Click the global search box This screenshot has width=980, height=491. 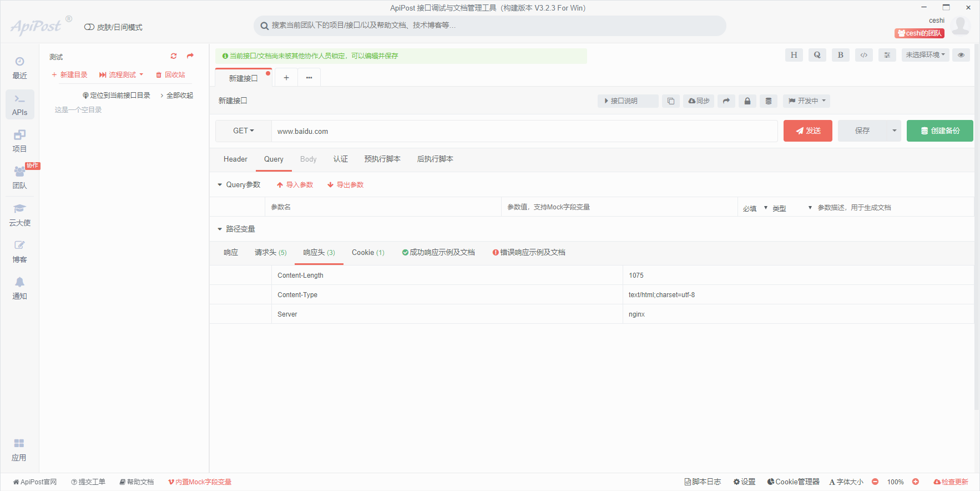(490, 26)
